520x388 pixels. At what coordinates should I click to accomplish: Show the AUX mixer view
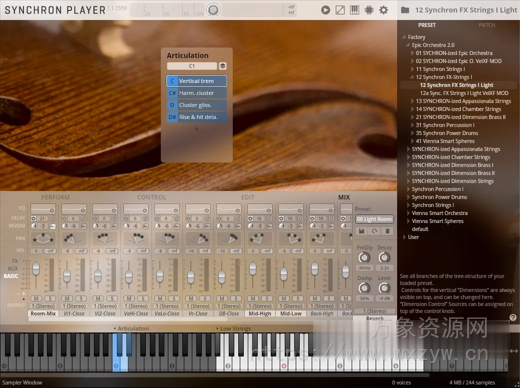tap(13, 269)
